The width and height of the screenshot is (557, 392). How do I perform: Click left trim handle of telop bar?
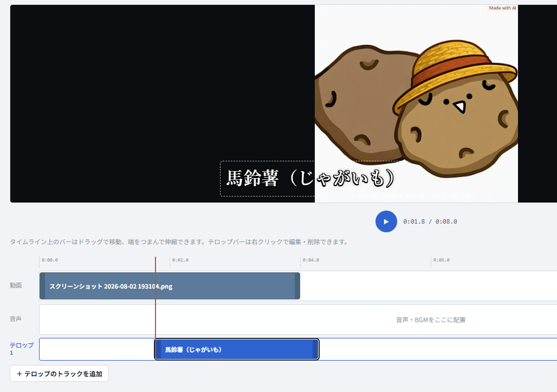click(x=158, y=349)
